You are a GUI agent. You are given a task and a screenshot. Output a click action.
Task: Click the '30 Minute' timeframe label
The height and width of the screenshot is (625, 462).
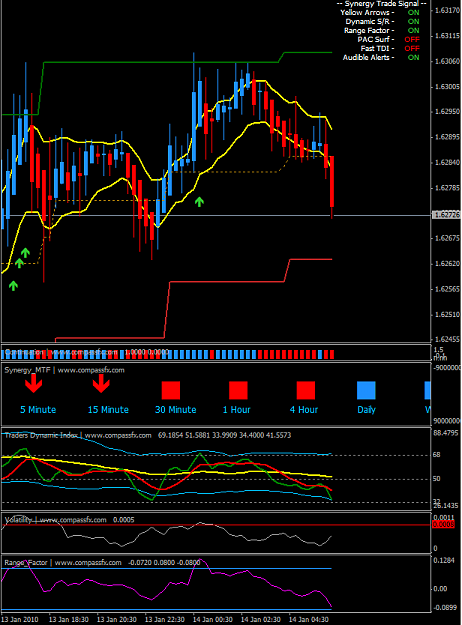click(x=175, y=410)
